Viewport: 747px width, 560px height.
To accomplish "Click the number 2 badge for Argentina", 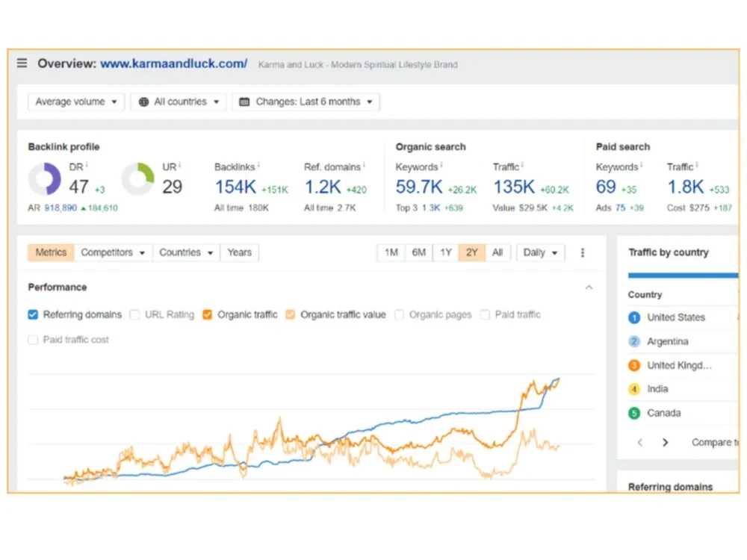I will [x=634, y=341].
